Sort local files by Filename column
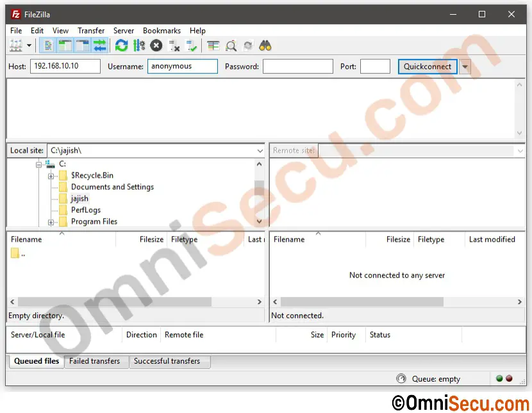 61,239
